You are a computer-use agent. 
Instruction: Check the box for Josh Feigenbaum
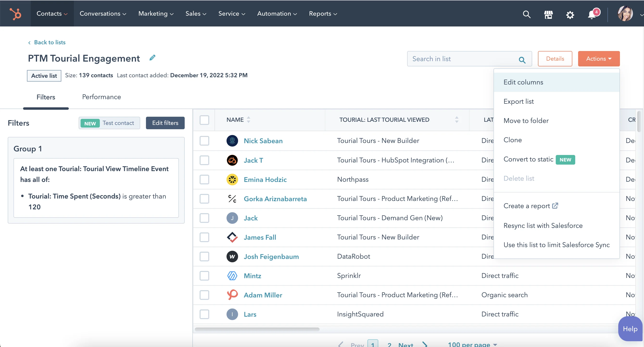click(204, 257)
